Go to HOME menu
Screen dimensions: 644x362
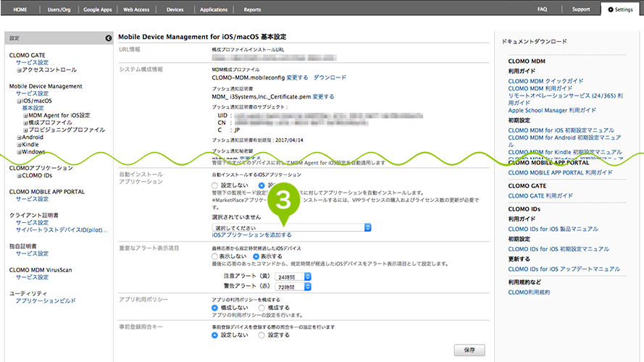pyautogui.click(x=20, y=9)
